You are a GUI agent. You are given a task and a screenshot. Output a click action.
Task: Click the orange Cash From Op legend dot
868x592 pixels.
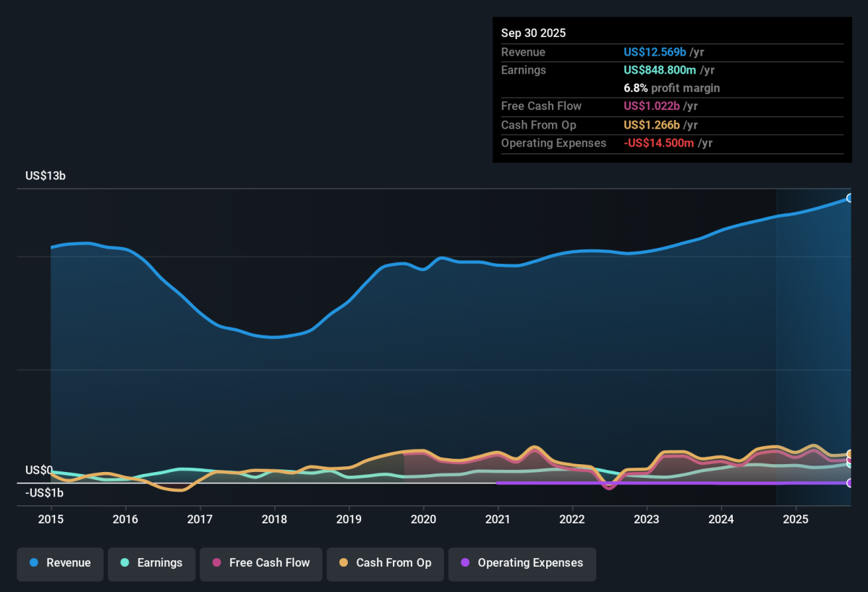[x=344, y=563]
